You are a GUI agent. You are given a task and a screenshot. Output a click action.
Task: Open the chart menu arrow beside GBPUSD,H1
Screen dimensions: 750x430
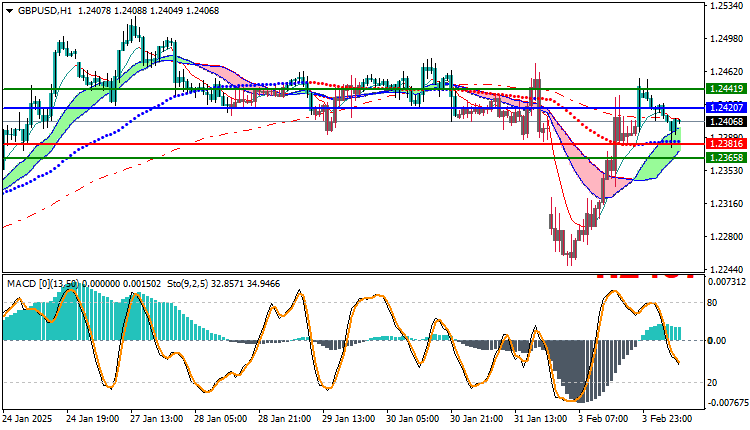tap(10, 11)
